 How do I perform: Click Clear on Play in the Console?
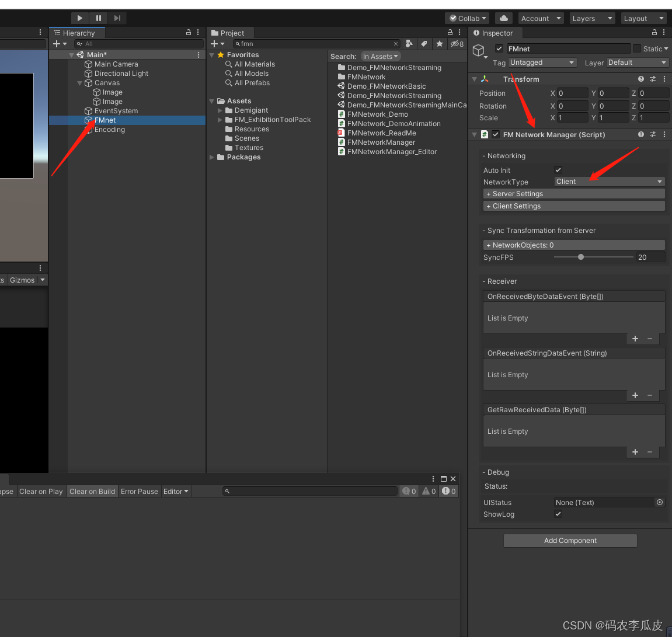(41, 491)
